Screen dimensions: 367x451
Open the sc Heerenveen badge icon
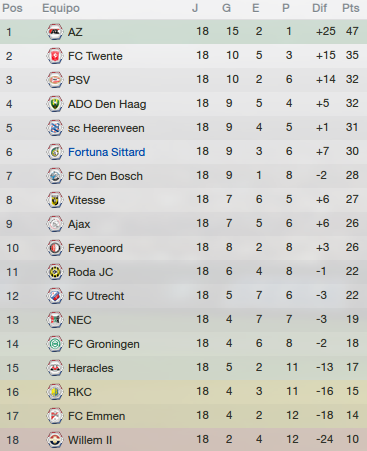coord(55,128)
